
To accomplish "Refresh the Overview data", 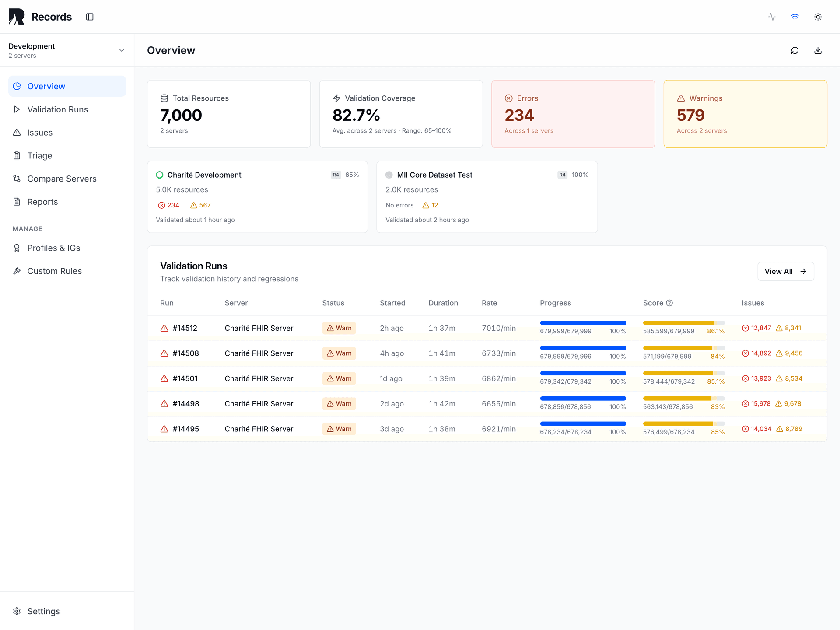I will pos(795,50).
